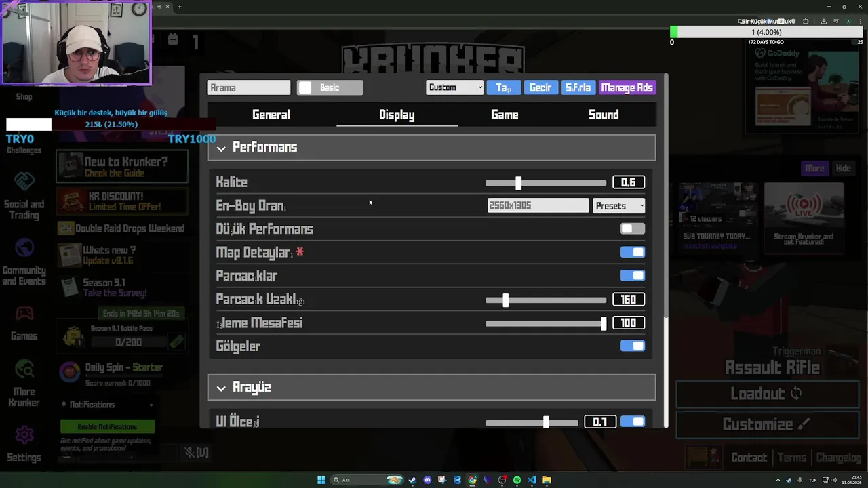Open the Chrome profile avatar

click(848, 21)
